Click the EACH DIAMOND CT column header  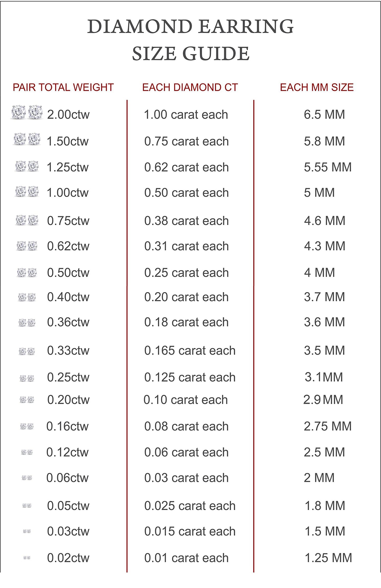pyautogui.click(x=190, y=87)
